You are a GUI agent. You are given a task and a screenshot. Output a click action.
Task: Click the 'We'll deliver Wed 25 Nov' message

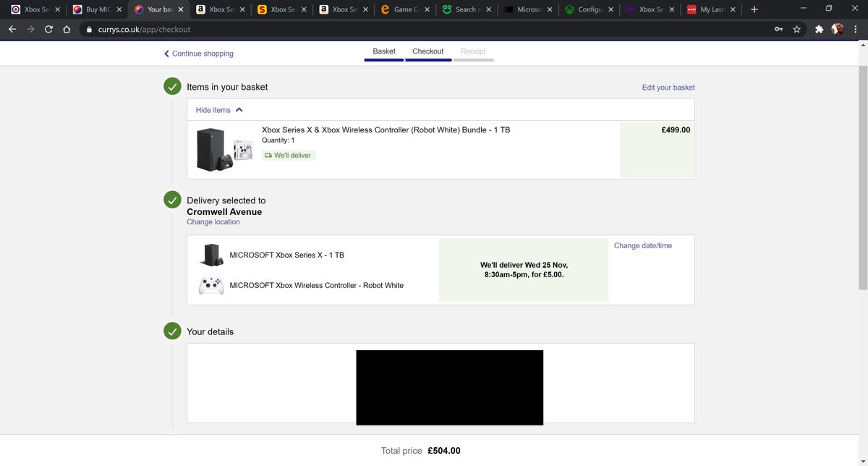(524, 270)
